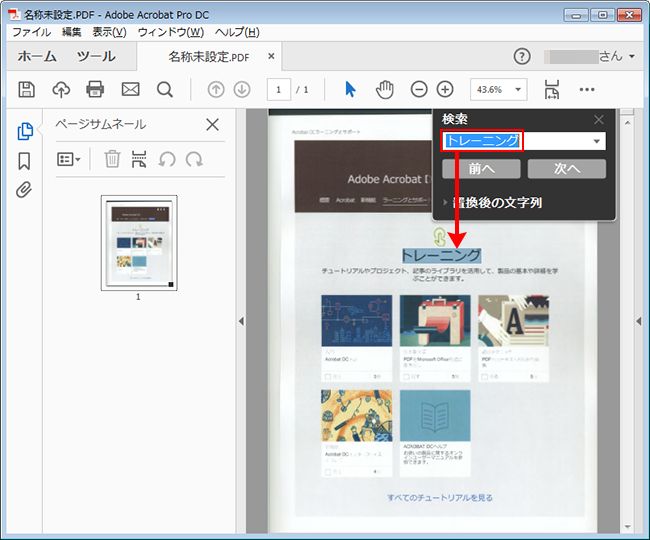The height and width of the screenshot is (540, 650).
Task: Open search with the magnifying glass icon
Action: click(x=165, y=89)
